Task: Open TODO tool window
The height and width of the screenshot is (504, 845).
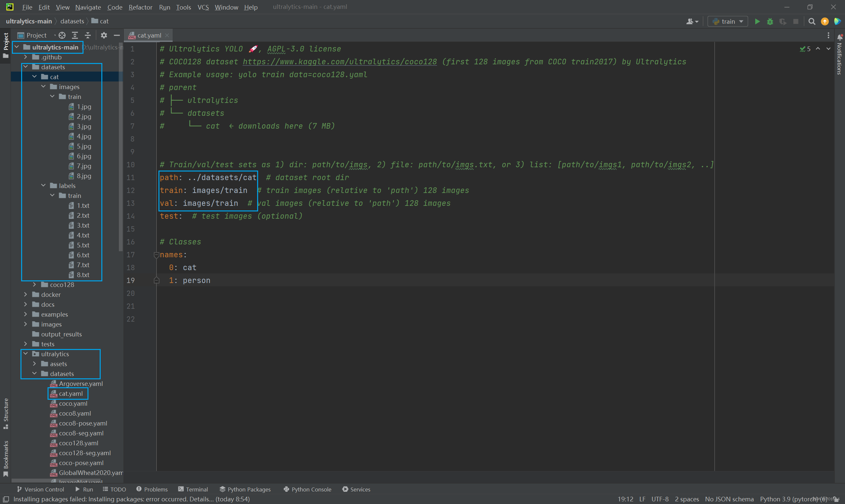Action: 114,489
